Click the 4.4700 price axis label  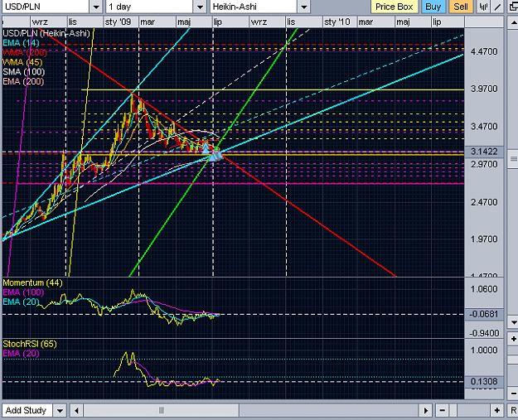[484, 52]
